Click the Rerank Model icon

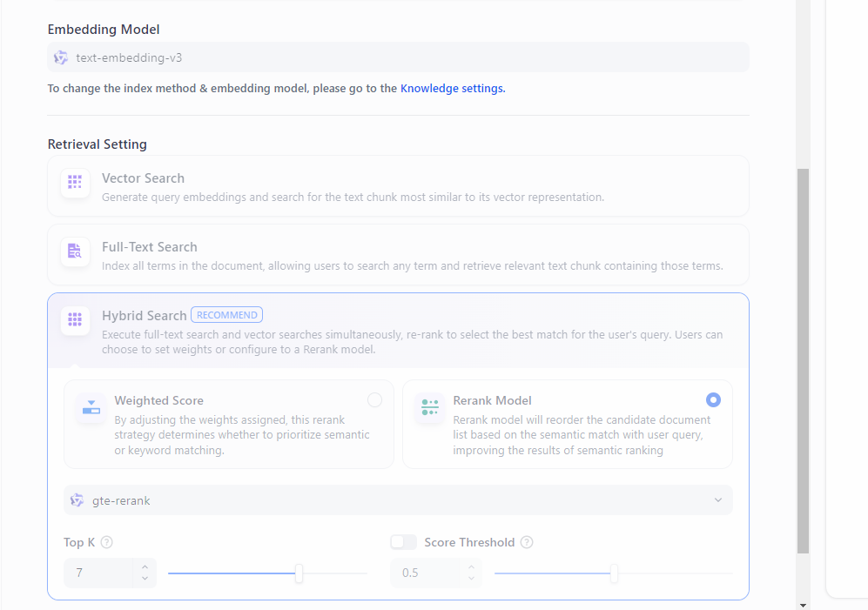click(x=430, y=407)
